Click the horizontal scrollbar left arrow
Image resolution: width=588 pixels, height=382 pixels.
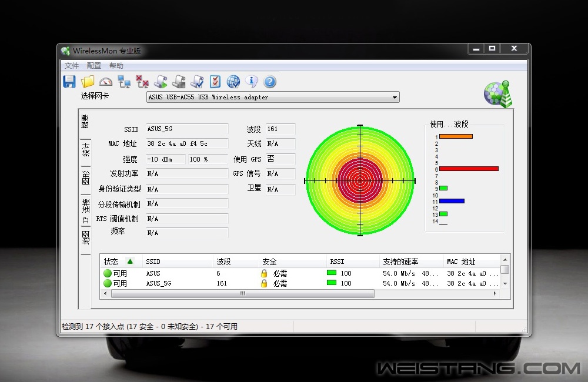[105, 293]
